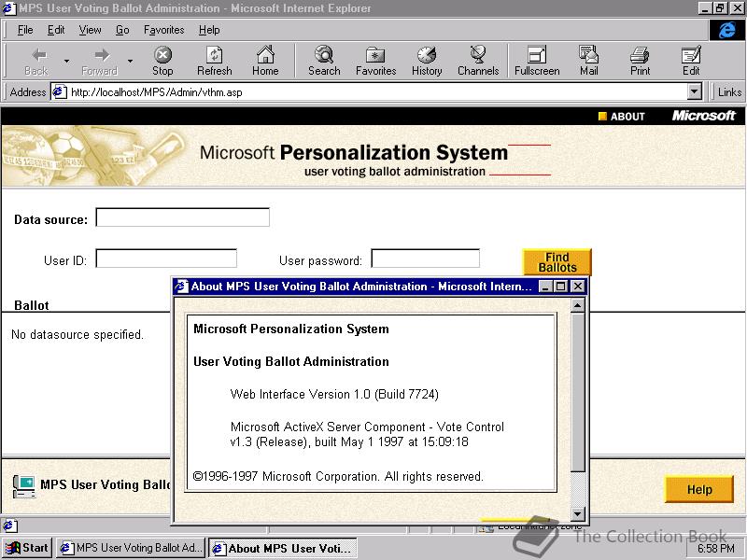
Task: Open the Search toolbar button
Action: pyautogui.click(x=324, y=61)
